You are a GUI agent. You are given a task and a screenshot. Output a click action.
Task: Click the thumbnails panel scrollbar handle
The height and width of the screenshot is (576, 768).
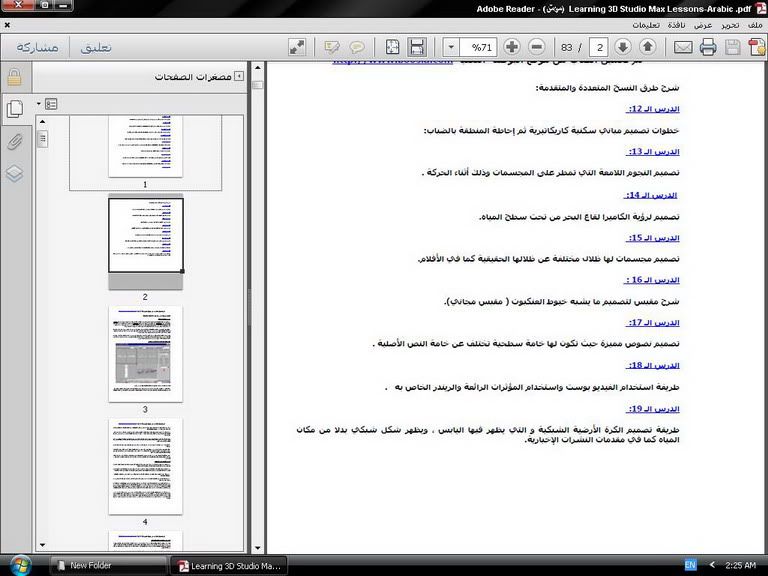point(43,139)
